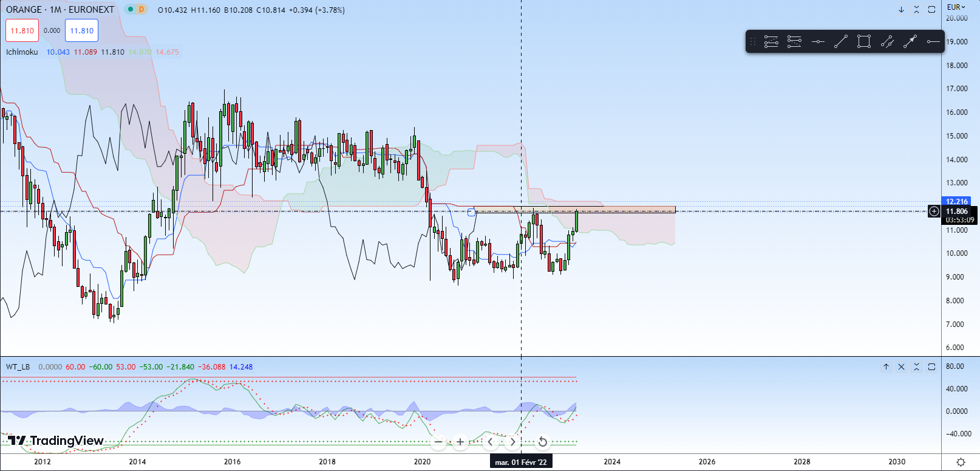Click the ORANGE · 1M · EURONEXT symbol title
The height and width of the screenshot is (471, 980).
coord(60,10)
